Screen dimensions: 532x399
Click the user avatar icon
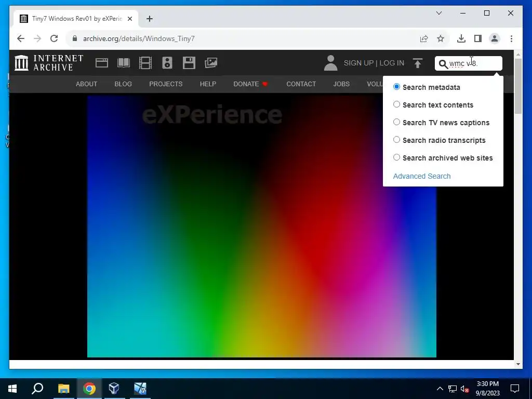[330, 63]
